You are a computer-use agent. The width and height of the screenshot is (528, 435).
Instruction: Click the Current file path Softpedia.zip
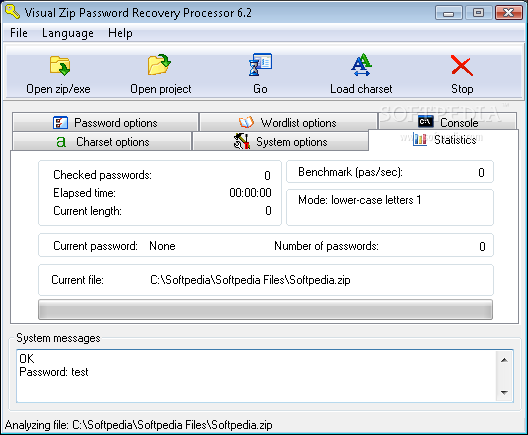click(250, 280)
